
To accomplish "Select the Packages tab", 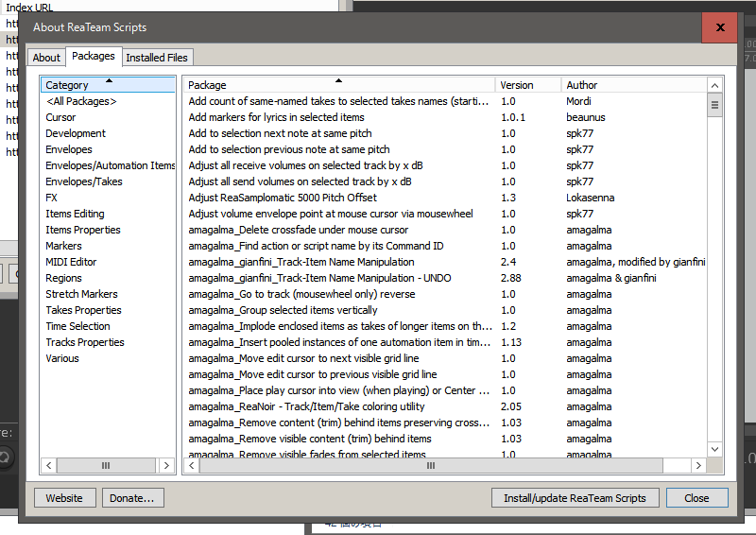I will [x=94, y=57].
